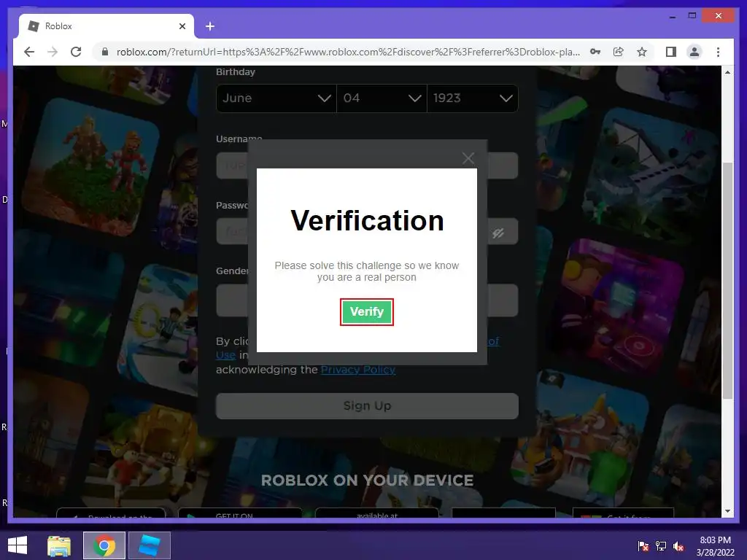Click the Action Center flag tray icon

pos(643,545)
